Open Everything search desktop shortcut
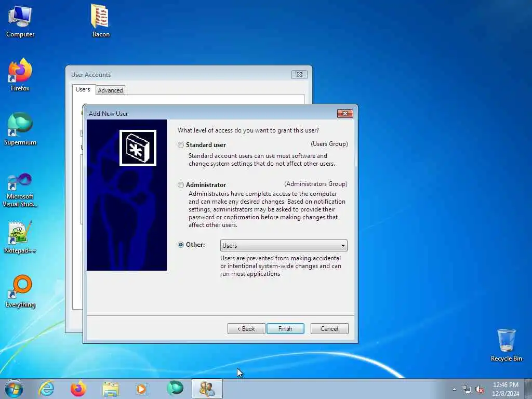This screenshot has width=532, height=399. pos(20,291)
